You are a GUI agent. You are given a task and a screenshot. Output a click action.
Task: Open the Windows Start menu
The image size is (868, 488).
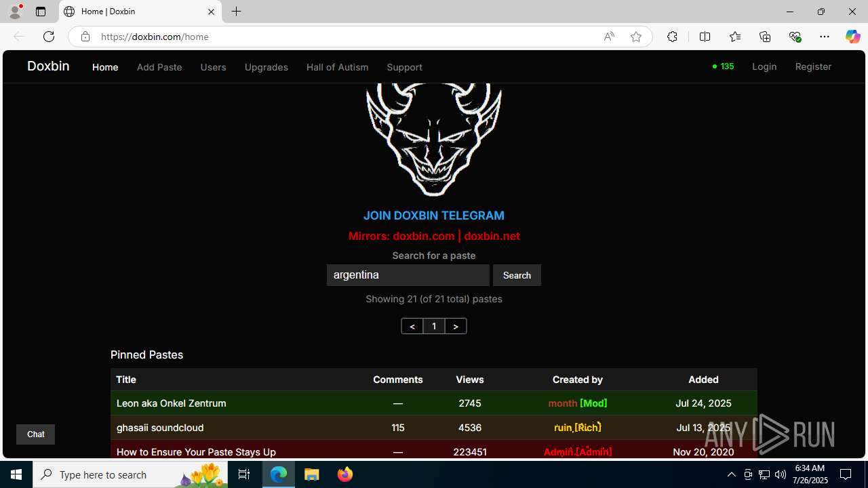[x=16, y=474]
